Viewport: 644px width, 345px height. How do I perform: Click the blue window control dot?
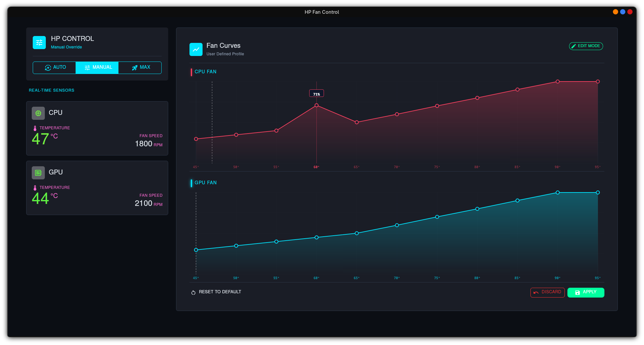[x=623, y=12]
